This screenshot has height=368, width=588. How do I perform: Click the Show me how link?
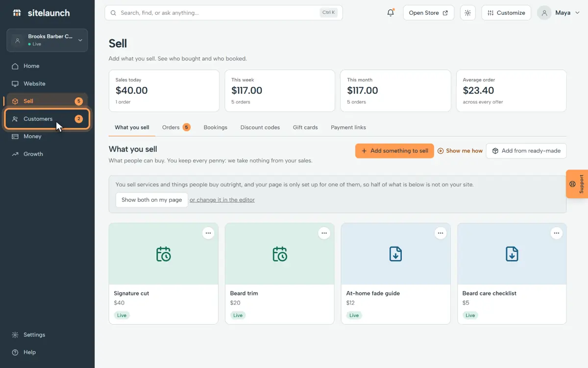(x=460, y=151)
